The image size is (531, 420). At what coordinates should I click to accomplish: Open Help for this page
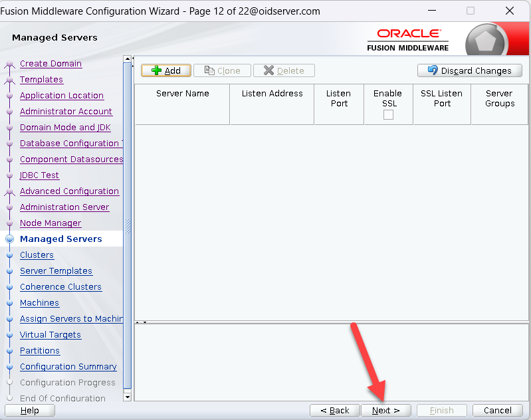[x=29, y=411]
